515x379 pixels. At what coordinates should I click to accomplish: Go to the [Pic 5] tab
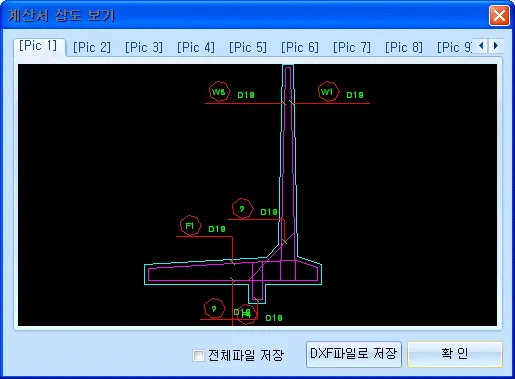[248, 47]
